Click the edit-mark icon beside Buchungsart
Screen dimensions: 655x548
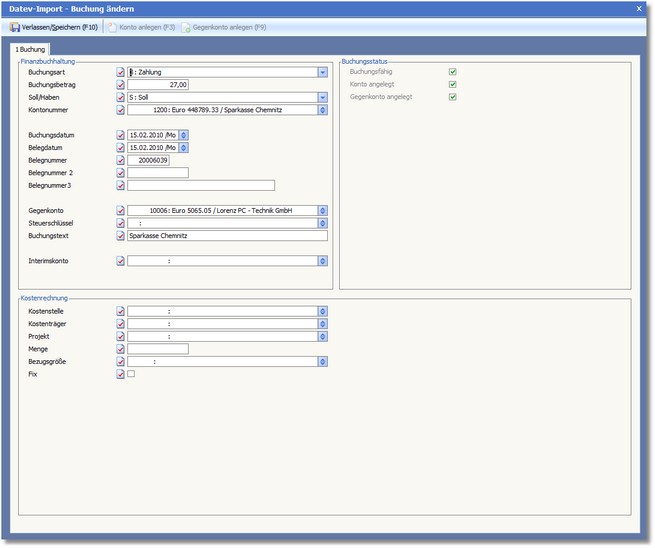(x=121, y=72)
